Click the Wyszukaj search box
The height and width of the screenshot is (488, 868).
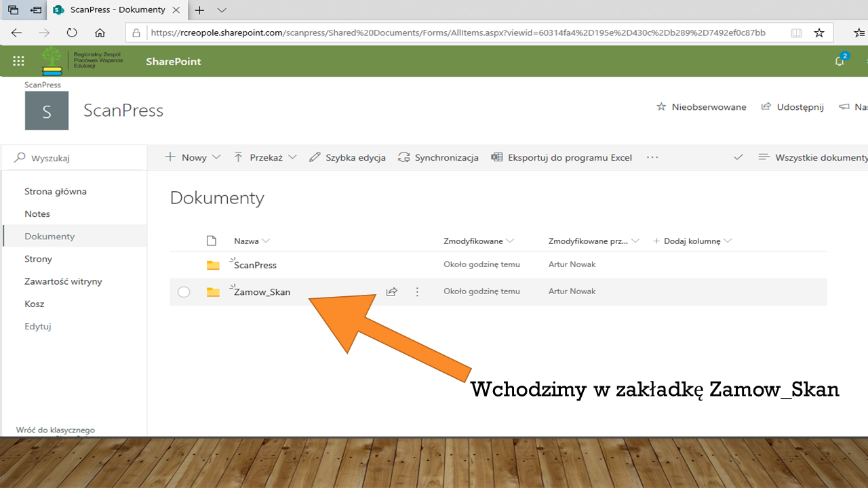coord(75,158)
